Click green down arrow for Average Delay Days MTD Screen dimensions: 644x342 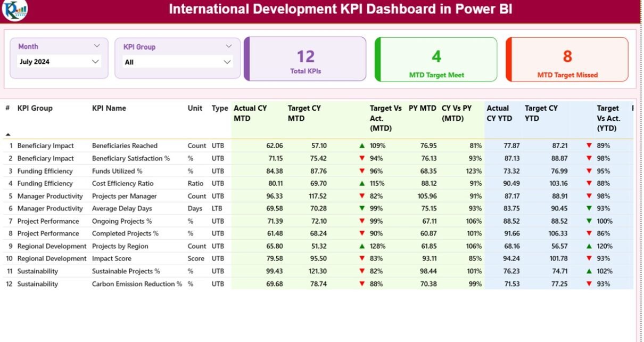tap(362, 208)
